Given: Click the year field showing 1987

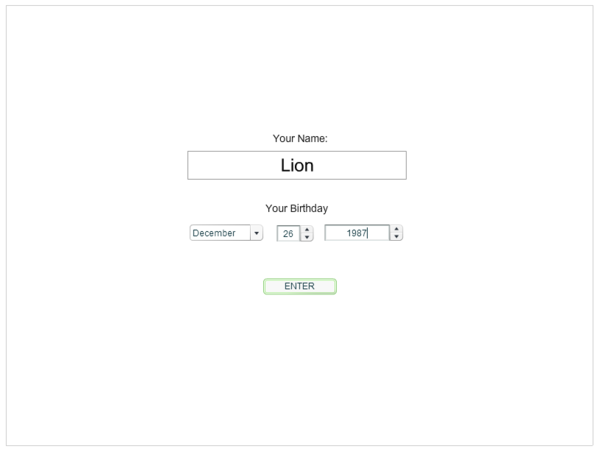Looking at the screenshot, I should (356, 233).
